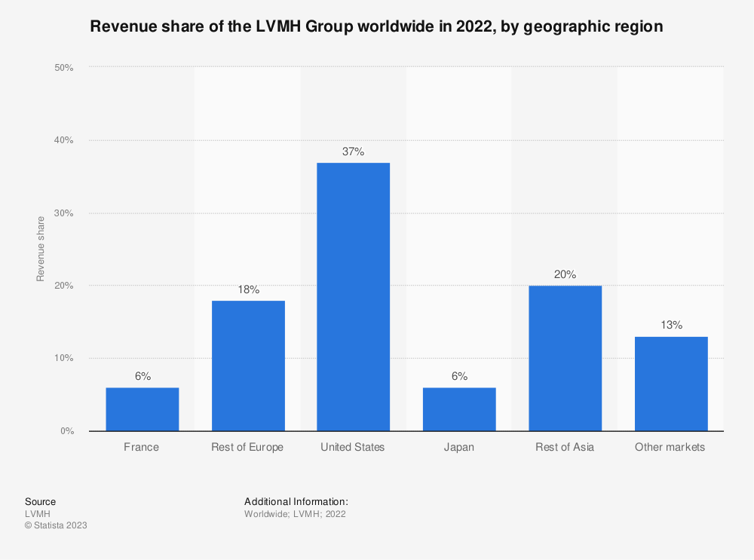
Task: Click the Source heading
Action: click(x=41, y=501)
